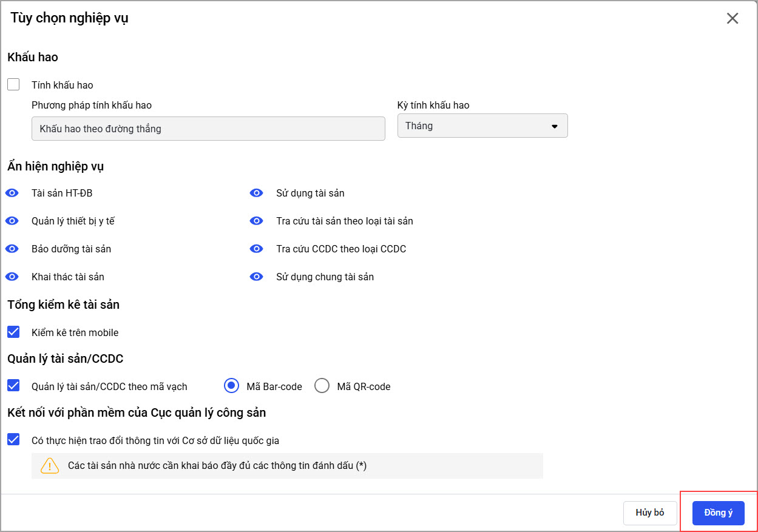Open the Kỳ tính khấu hao dropdown
The width and height of the screenshot is (758, 532).
pyautogui.click(x=482, y=126)
